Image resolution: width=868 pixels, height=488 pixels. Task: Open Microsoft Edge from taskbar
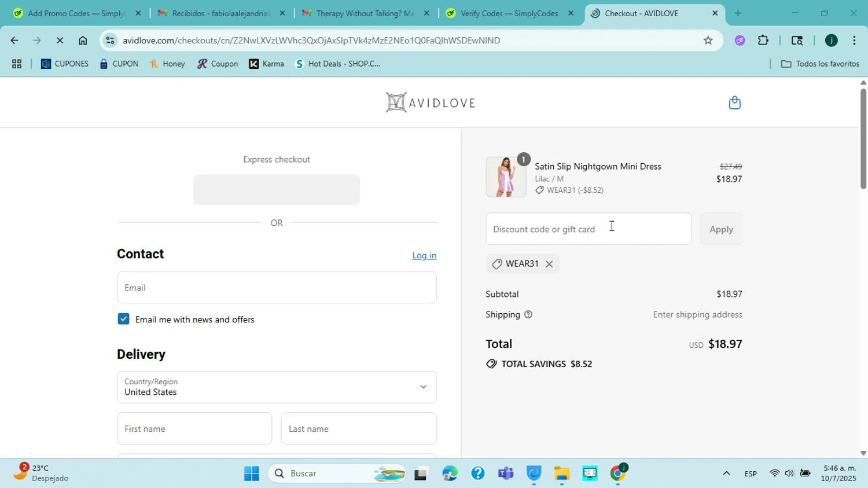450,474
